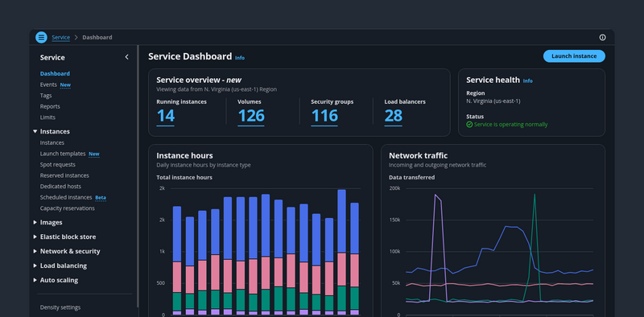Open the Dashboard navigation item
This screenshot has width=644, height=317.
[x=55, y=73]
